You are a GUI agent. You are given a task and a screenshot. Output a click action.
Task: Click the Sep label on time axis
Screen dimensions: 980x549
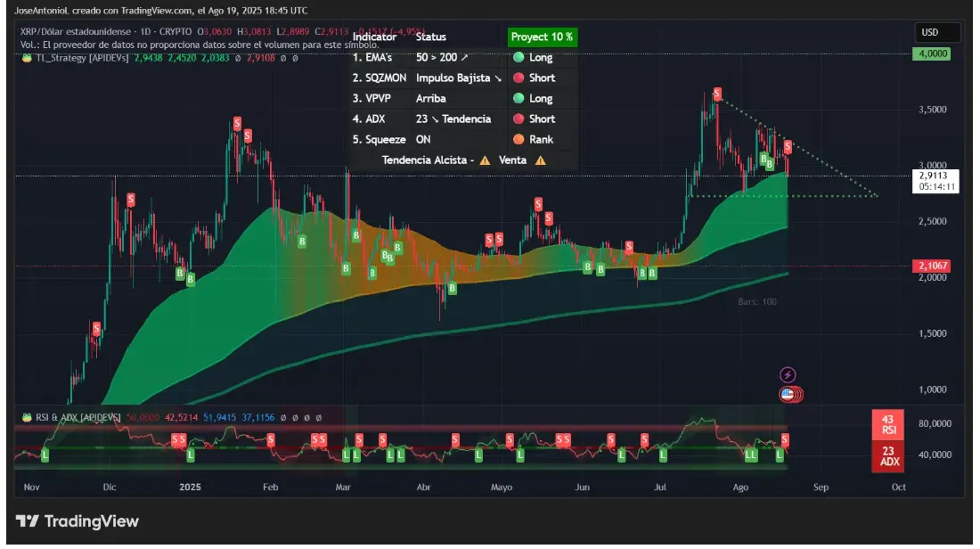(821, 488)
